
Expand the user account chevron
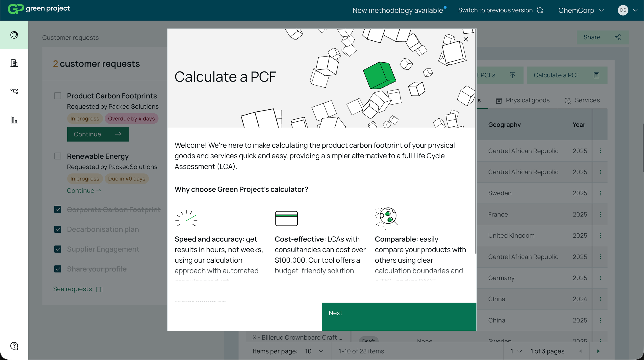(635, 10)
